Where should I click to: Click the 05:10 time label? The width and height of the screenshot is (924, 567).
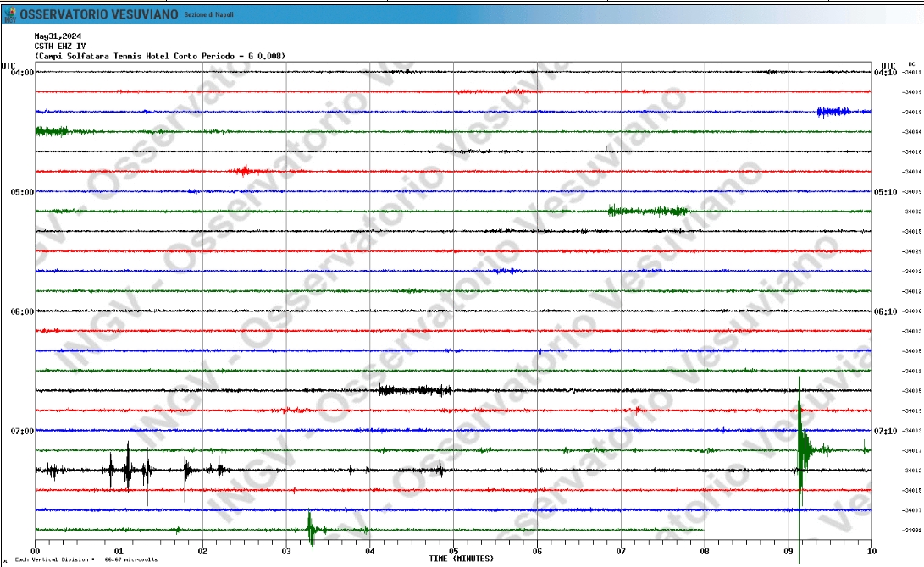885,192
